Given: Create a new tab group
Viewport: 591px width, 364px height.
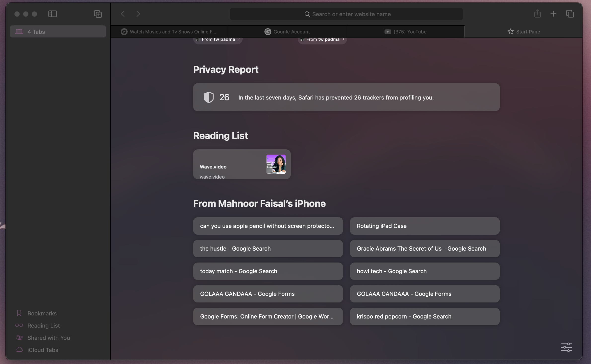Looking at the screenshot, I should [x=98, y=14].
